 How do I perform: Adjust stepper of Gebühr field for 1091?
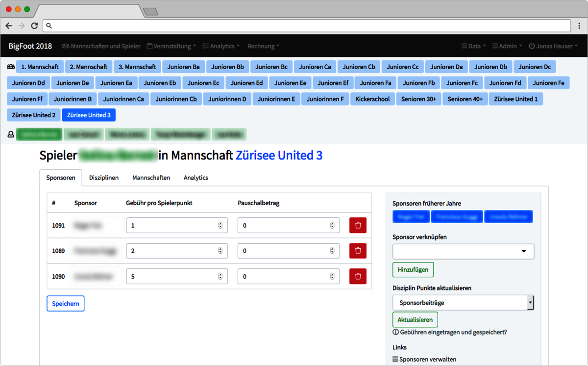220,225
